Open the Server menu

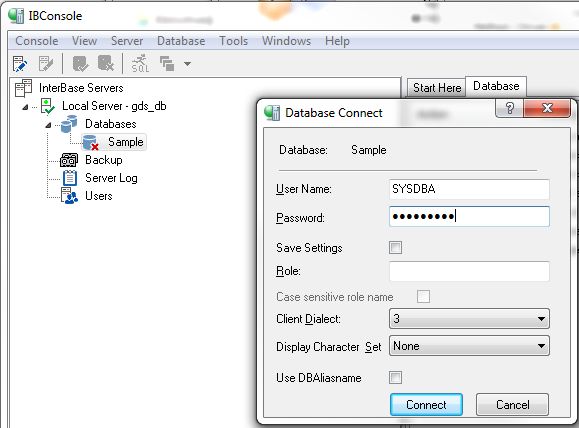click(x=127, y=41)
